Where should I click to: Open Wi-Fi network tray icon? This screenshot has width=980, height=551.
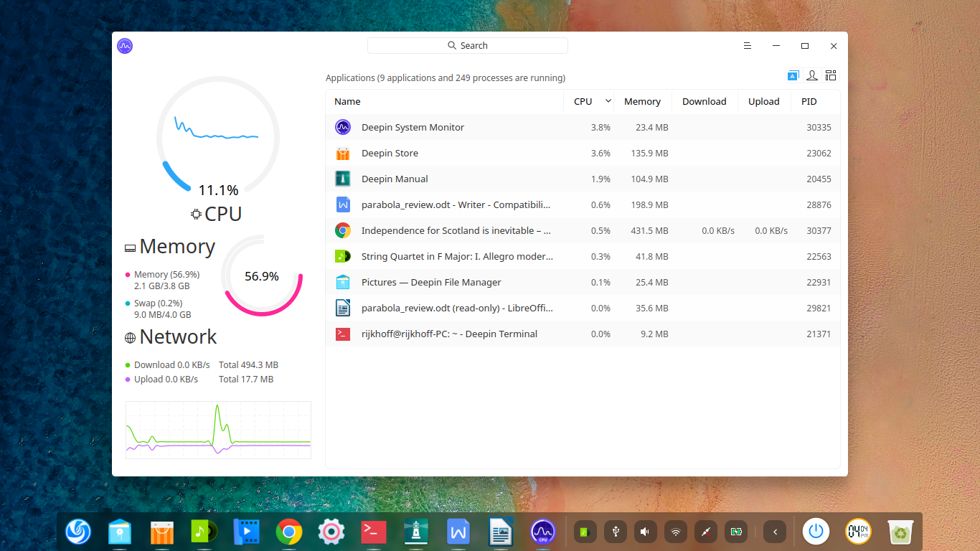coord(675,532)
